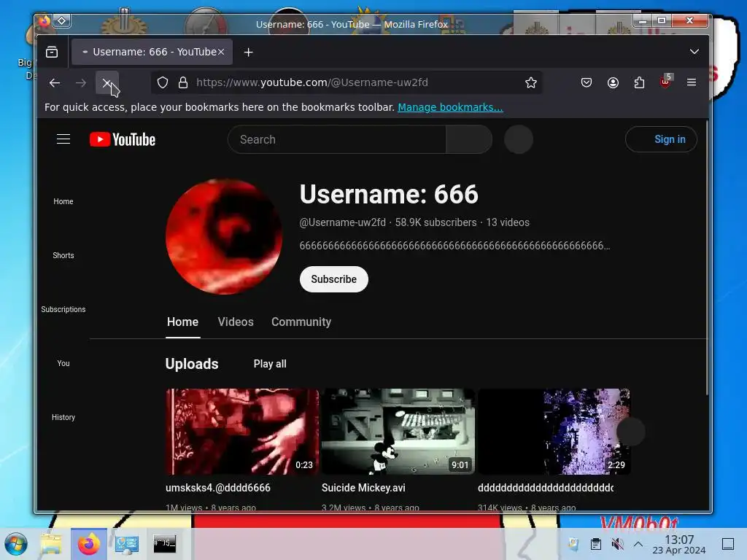Open the umsksks4.@dddd6666 video thumbnail

pos(242,432)
